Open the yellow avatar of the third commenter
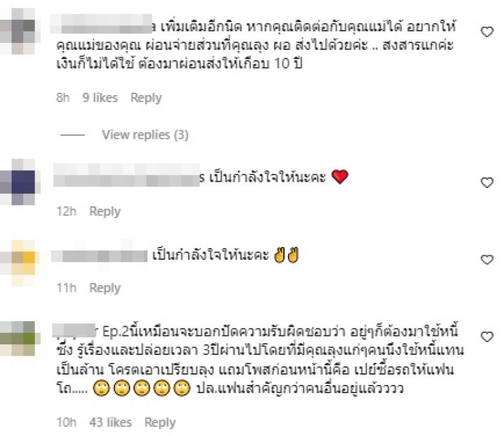Screen dimensions: 504x436 pos(20,263)
